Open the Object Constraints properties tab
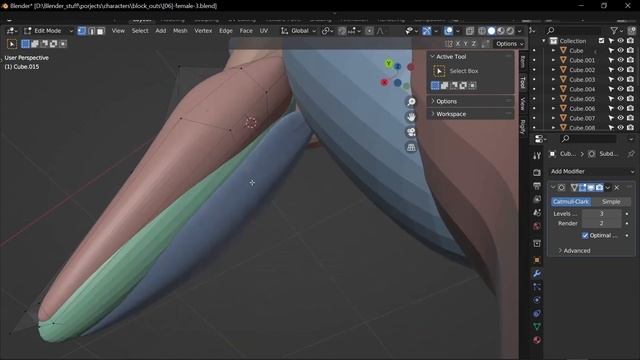 [x=537, y=313]
